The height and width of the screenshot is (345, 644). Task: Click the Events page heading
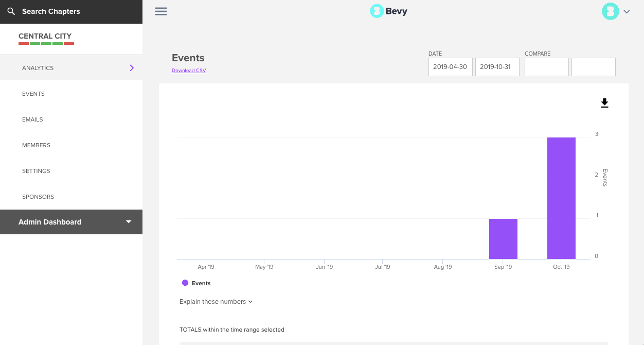pyautogui.click(x=188, y=58)
